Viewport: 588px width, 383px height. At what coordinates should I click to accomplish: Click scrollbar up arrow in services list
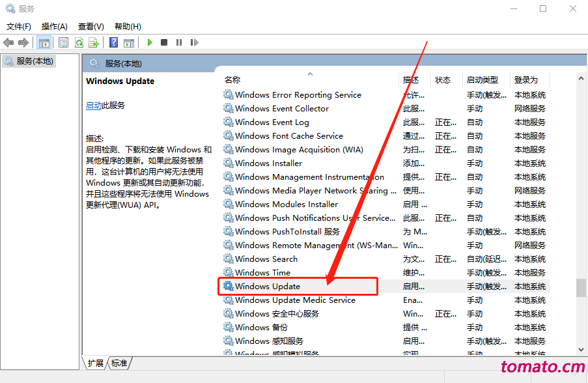(x=581, y=78)
